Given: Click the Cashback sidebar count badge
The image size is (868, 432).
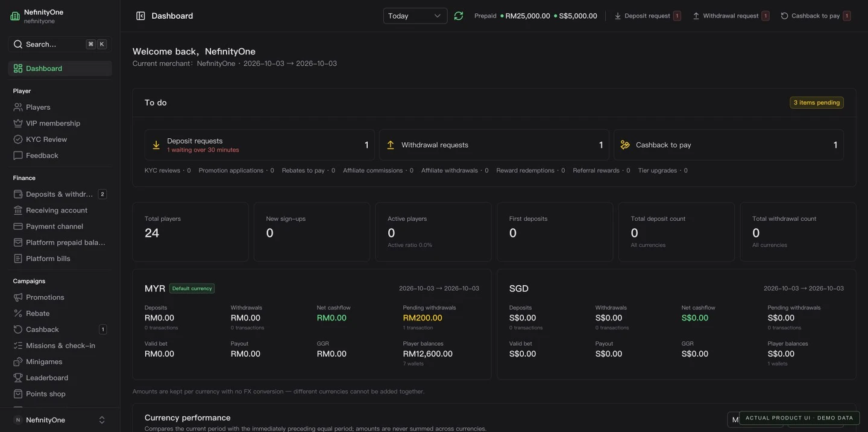Looking at the screenshot, I should tap(102, 329).
